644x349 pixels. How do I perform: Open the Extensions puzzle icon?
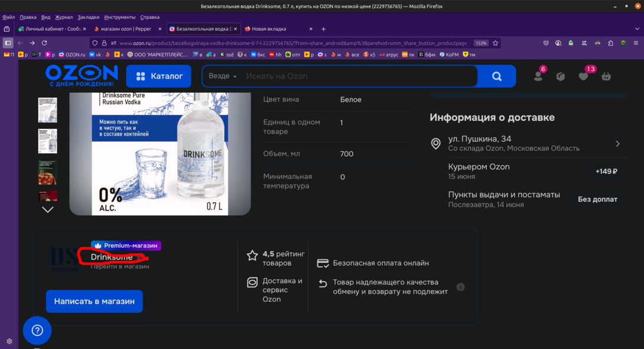coord(611,43)
